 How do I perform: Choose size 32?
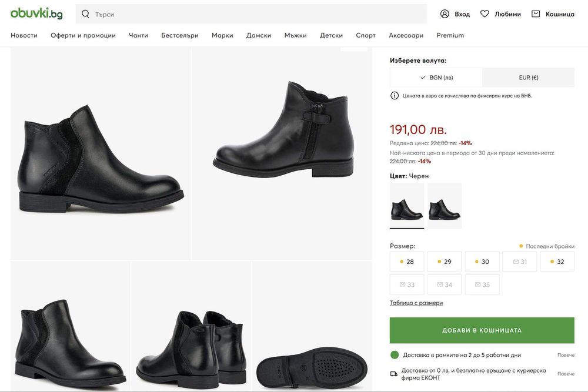pos(557,262)
